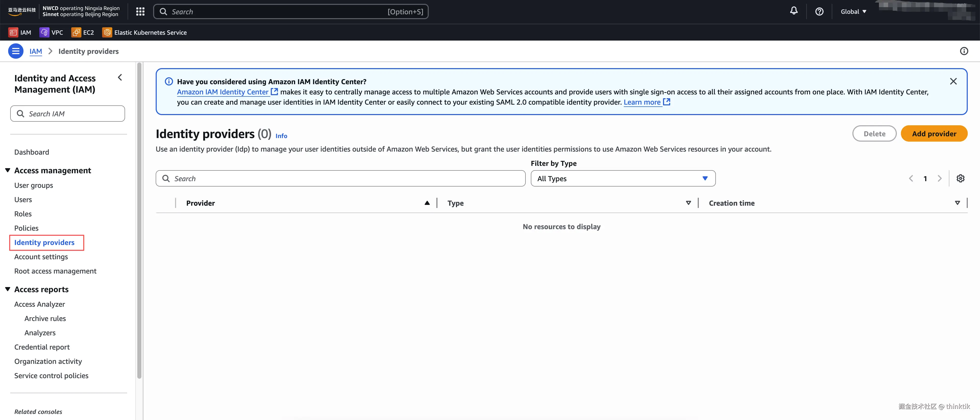Go to Account settings in sidebar
The height and width of the screenshot is (420, 980).
pos(41,257)
